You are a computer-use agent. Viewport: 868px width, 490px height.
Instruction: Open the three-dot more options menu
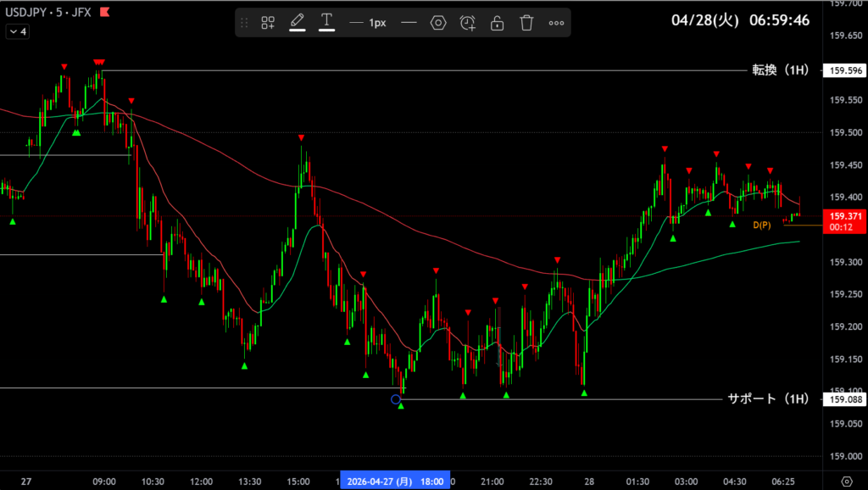click(x=556, y=23)
